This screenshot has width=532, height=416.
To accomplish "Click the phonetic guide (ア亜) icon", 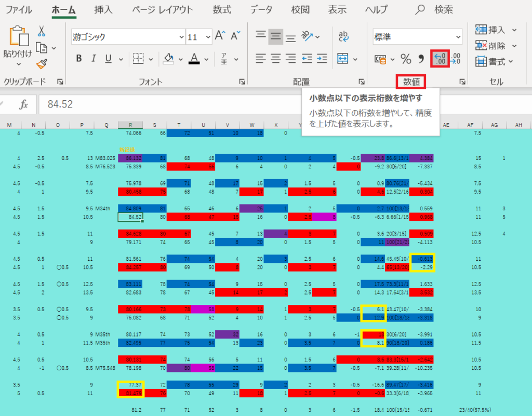I will pos(224,59).
